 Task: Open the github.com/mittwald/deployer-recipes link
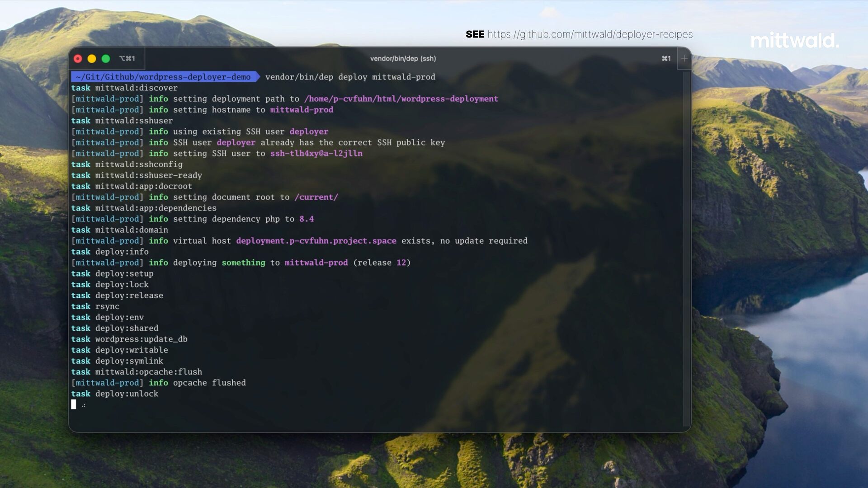pos(590,34)
